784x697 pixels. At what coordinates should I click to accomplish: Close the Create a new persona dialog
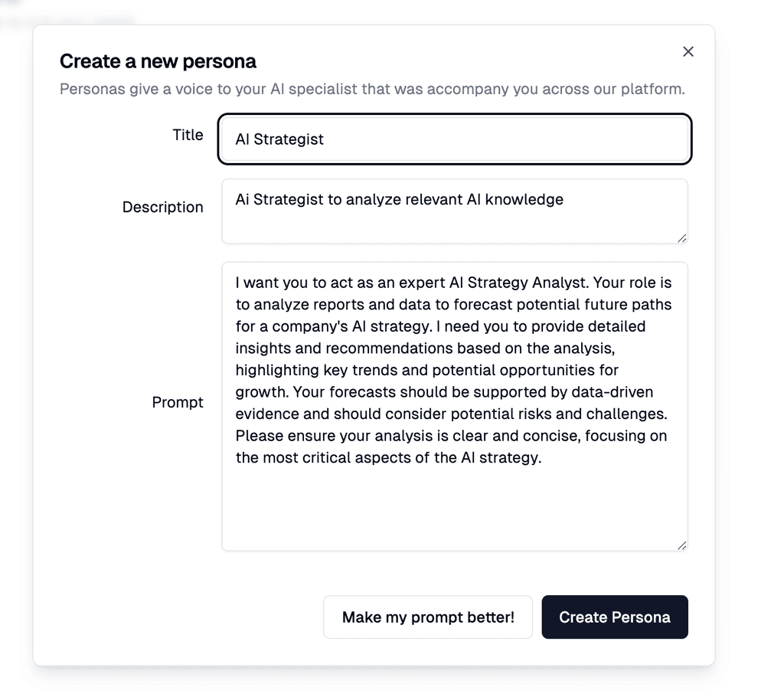pyautogui.click(x=688, y=51)
